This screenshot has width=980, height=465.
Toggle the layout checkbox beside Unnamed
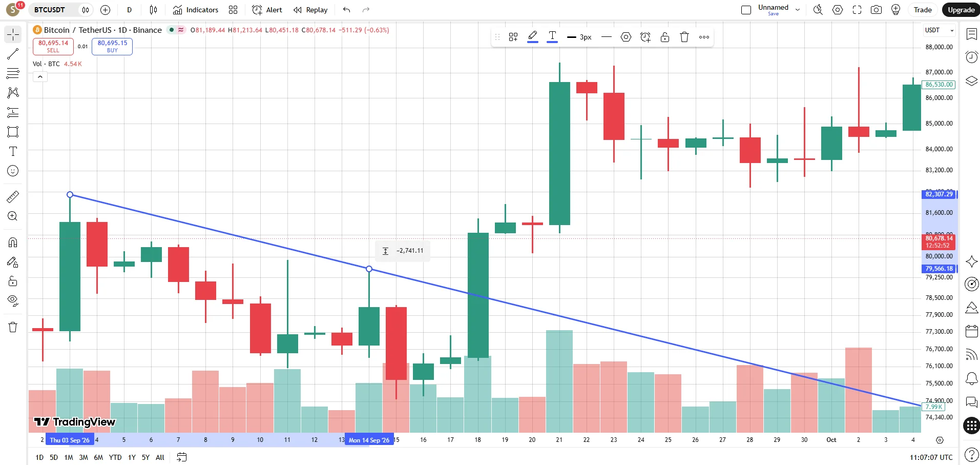[746, 10]
